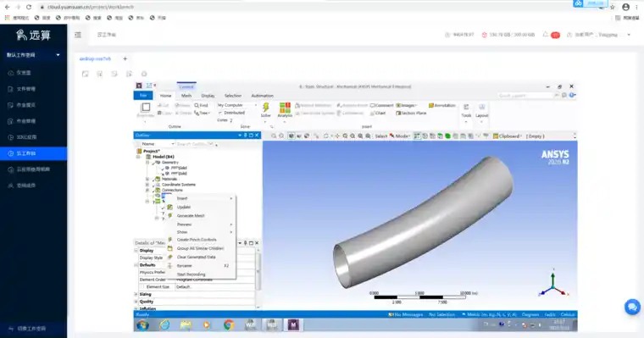
Task: Open the file explorer taskbar icon
Action: tap(186, 324)
